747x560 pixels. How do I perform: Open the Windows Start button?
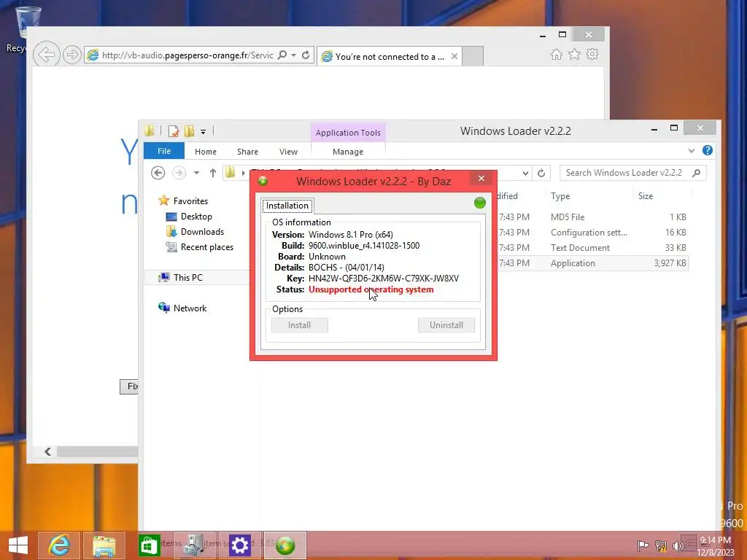(x=18, y=545)
